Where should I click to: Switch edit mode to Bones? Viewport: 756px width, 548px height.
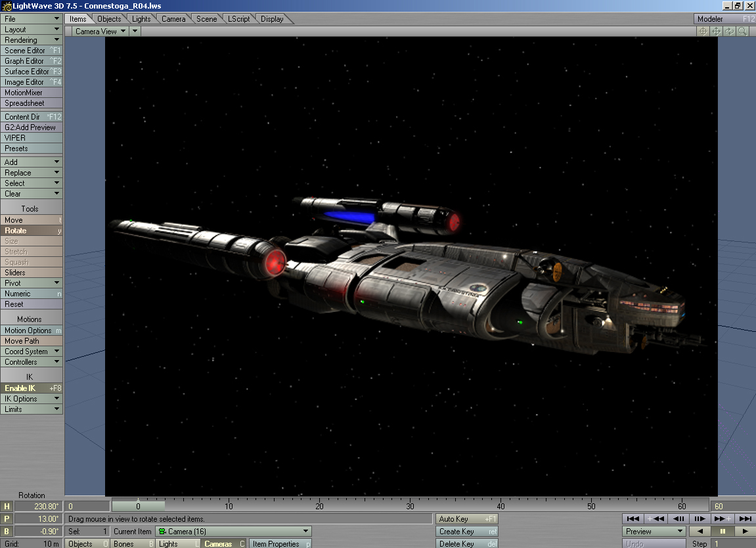(x=133, y=543)
